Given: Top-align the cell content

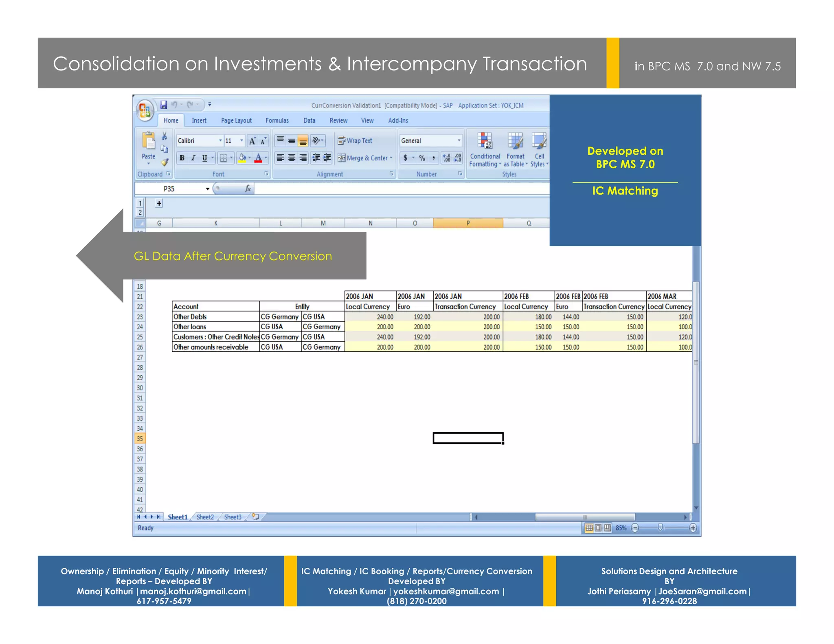Looking at the screenshot, I should coord(281,140).
